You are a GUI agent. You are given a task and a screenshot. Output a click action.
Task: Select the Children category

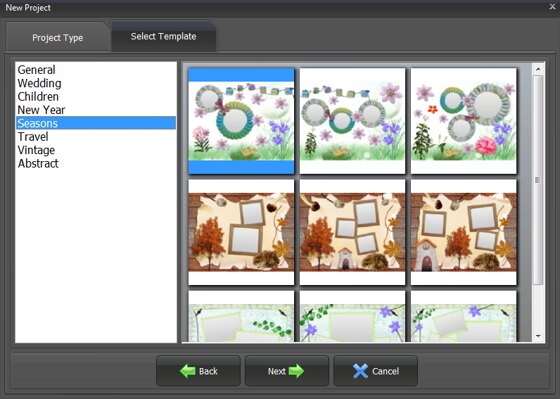(x=38, y=96)
